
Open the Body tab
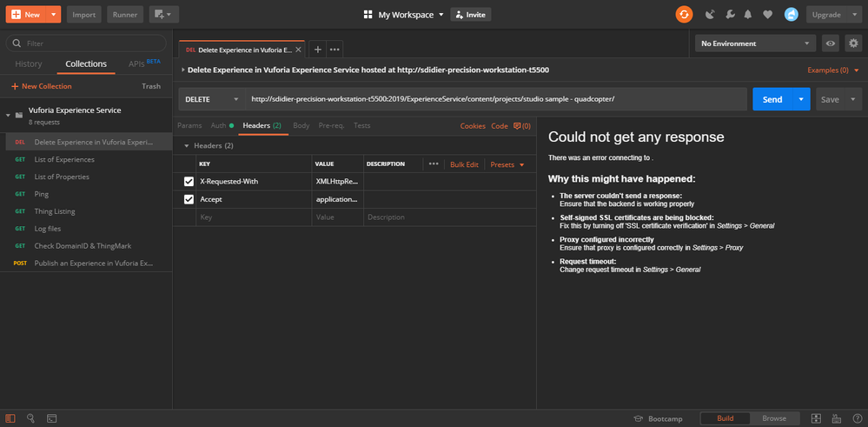tap(301, 126)
